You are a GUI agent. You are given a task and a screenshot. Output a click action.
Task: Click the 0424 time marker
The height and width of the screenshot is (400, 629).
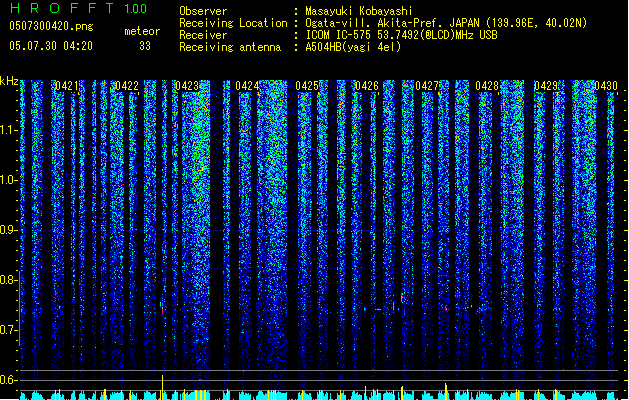pyautogui.click(x=247, y=86)
